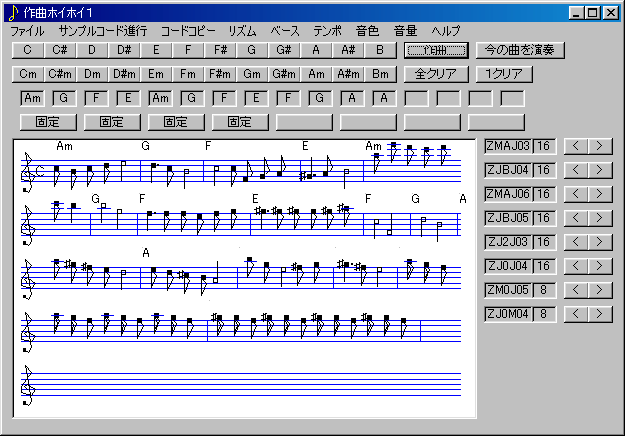Insert the C major chord button

click(x=28, y=50)
